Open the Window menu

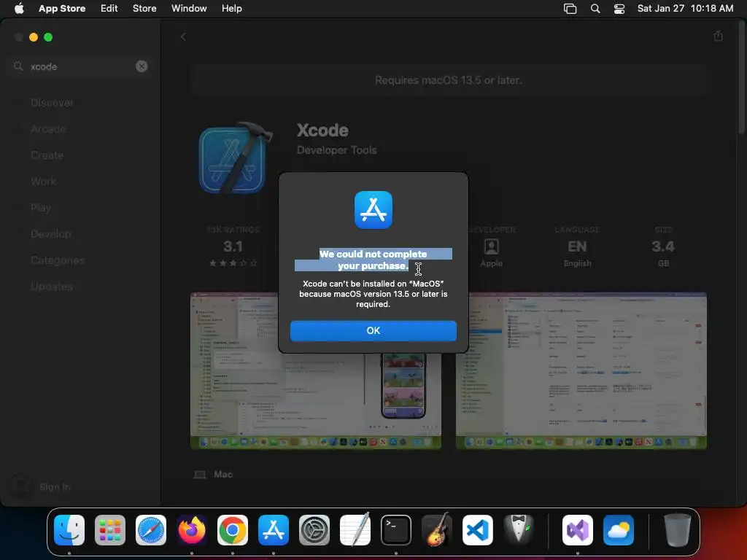coord(189,8)
